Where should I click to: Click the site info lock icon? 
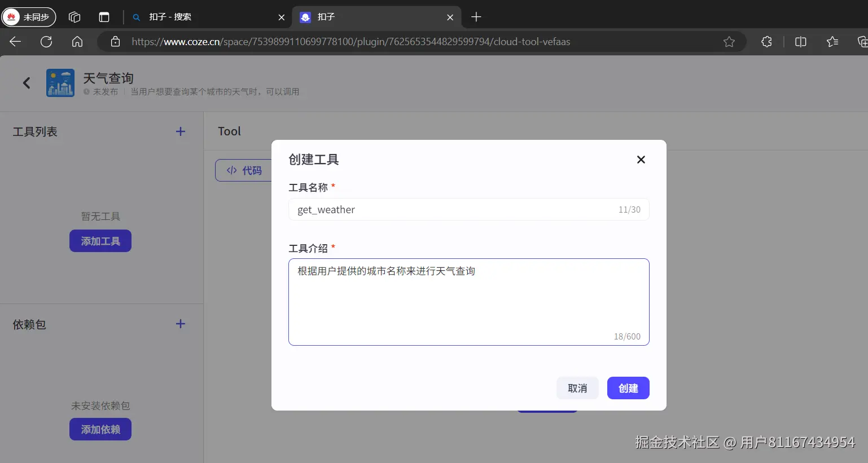(115, 42)
